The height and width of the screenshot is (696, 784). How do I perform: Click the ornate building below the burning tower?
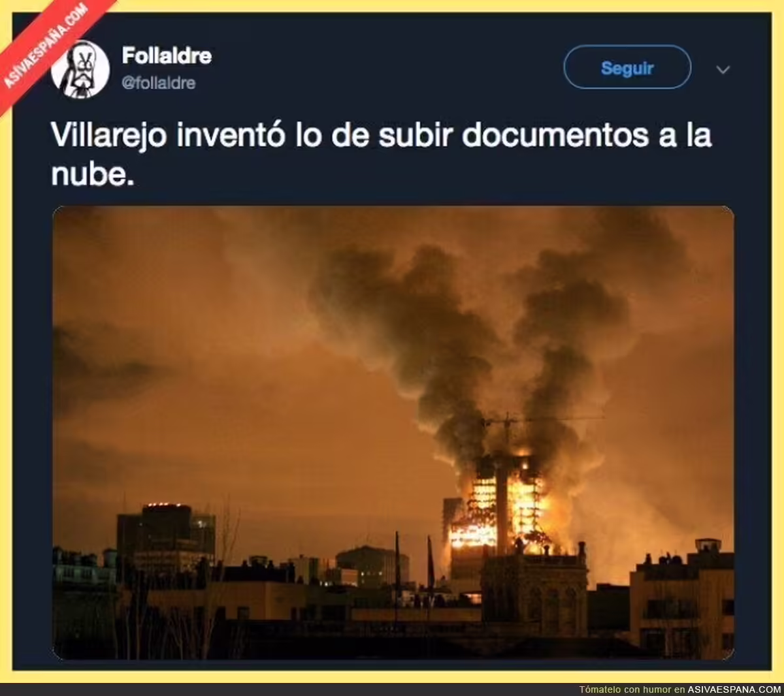[x=534, y=591]
